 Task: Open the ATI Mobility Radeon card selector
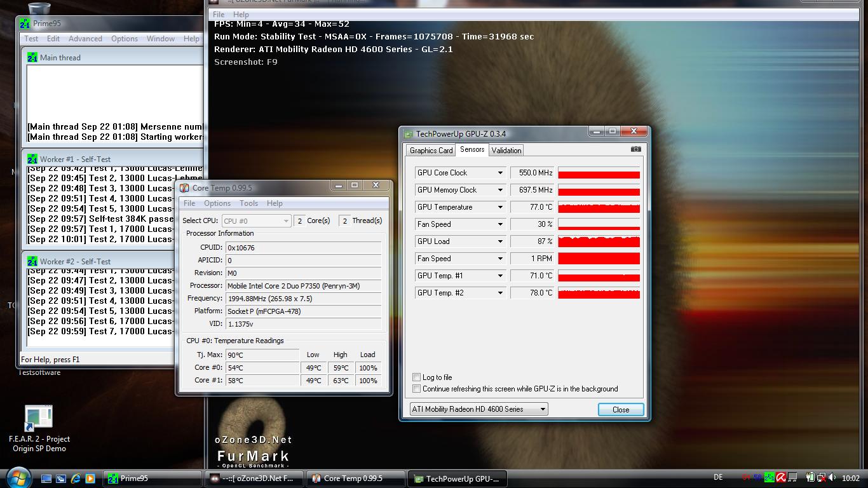pyautogui.click(x=479, y=409)
